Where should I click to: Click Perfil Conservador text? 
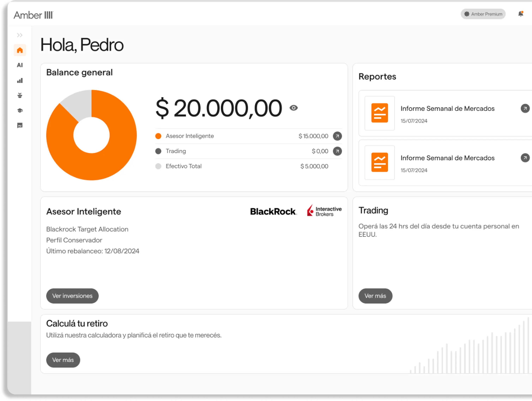pos(74,240)
